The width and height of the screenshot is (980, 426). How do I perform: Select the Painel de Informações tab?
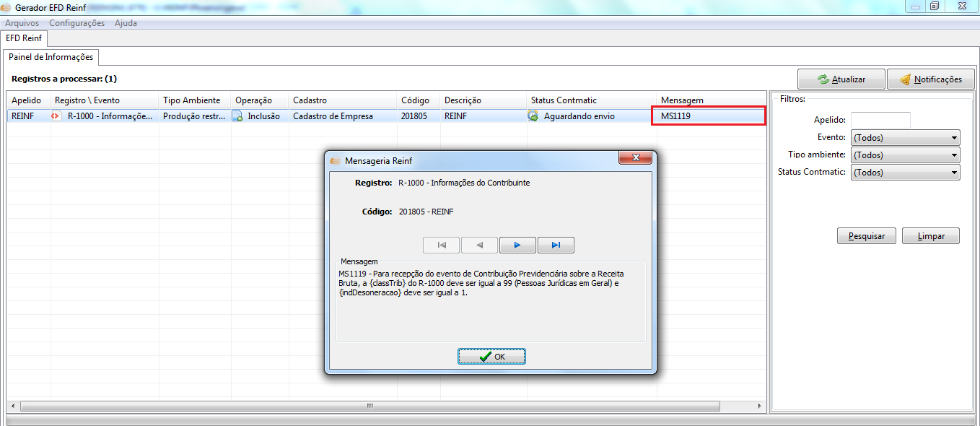pos(51,57)
